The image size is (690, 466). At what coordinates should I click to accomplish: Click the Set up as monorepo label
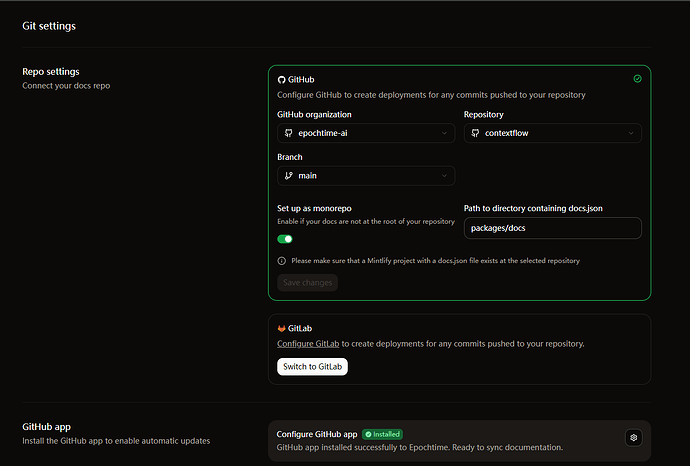tap(314, 208)
